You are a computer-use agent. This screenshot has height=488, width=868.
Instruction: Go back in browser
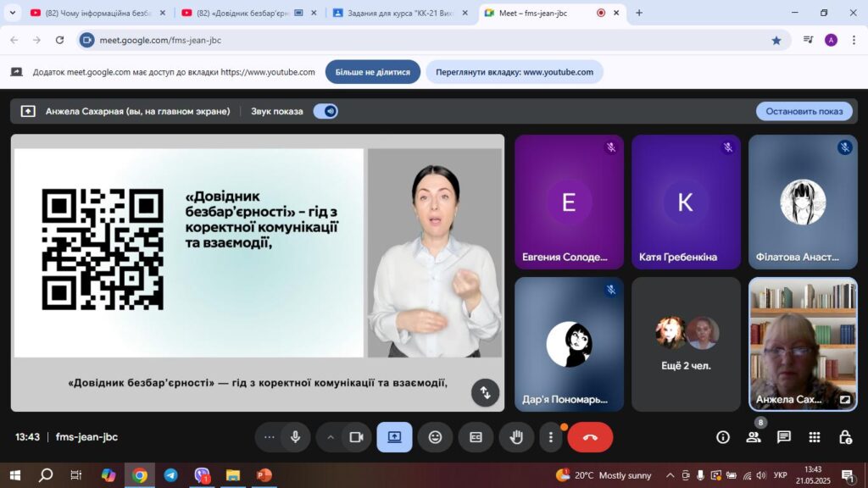[x=14, y=40]
